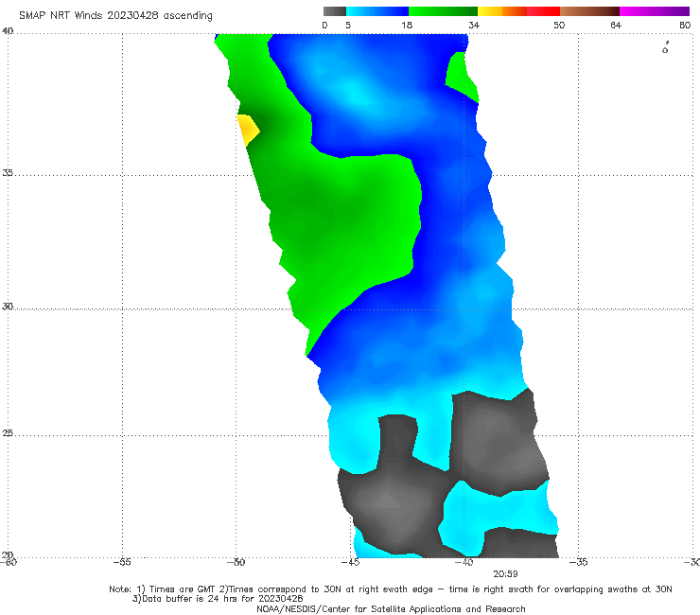Click the longitude label '-35'
Viewport: 700px width, 615px height.
579,562
